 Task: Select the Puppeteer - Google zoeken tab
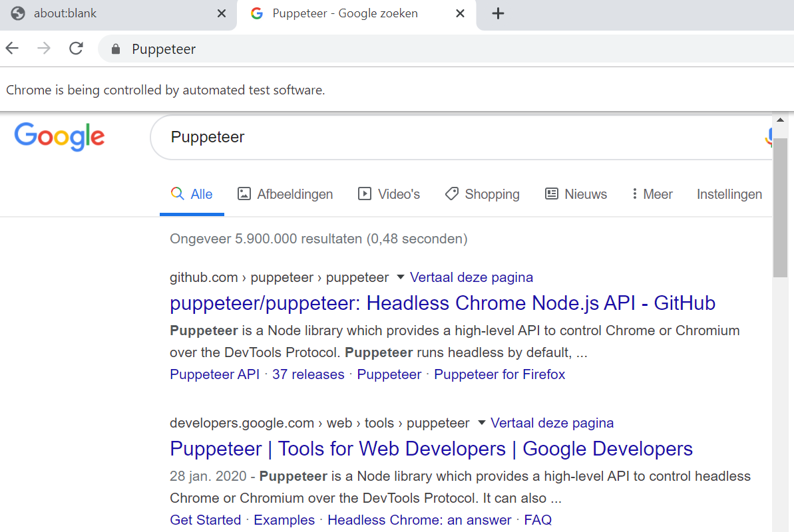(357, 15)
